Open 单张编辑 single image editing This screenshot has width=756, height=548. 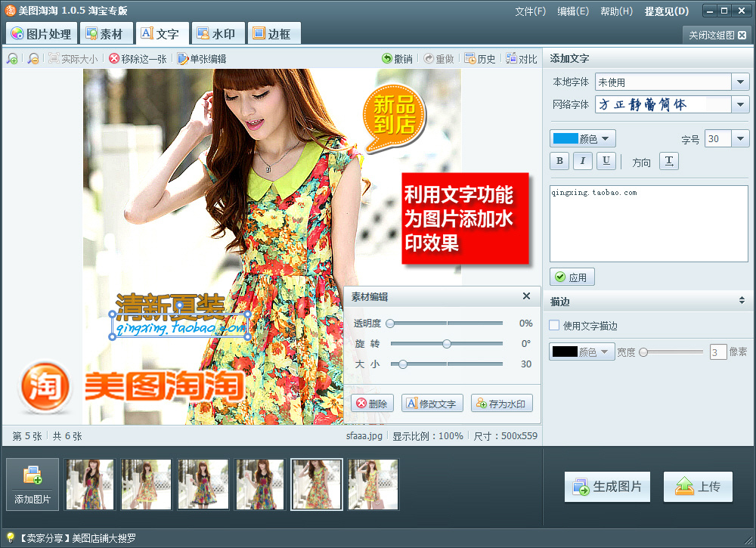pos(202,59)
